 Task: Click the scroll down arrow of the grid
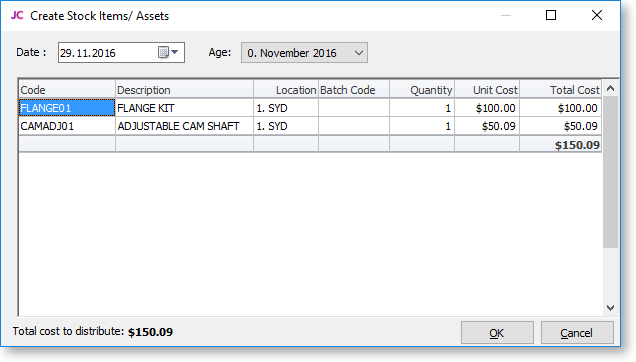[x=610, y=308]
